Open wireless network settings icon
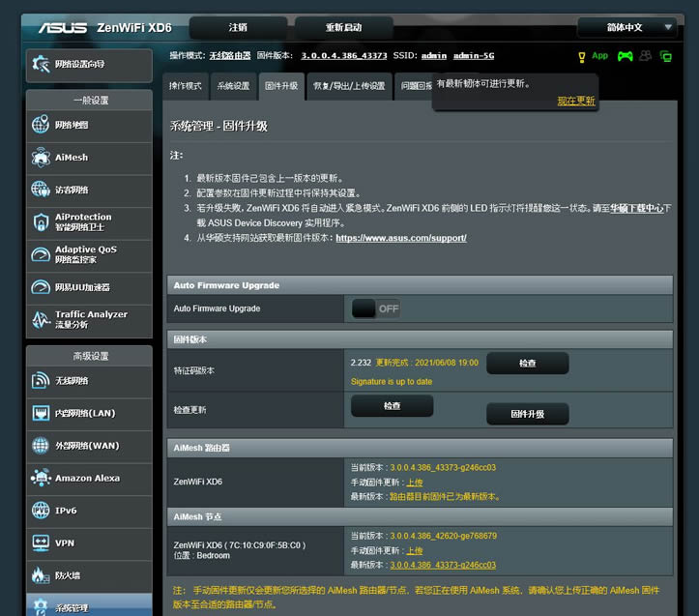699x616 pixels. pyautogui.click(x=41, y=380)
